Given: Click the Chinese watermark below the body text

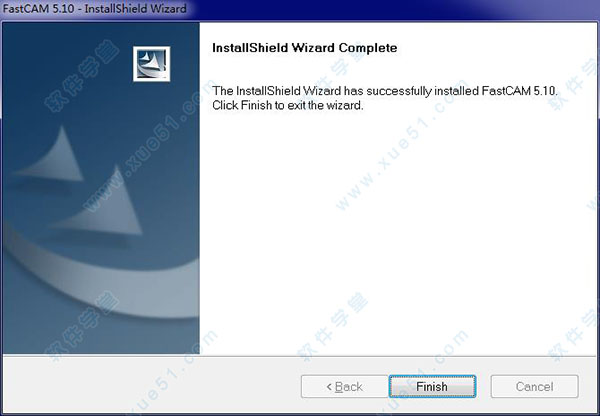Looking at the screenshot, I should (x=332, y=326).
